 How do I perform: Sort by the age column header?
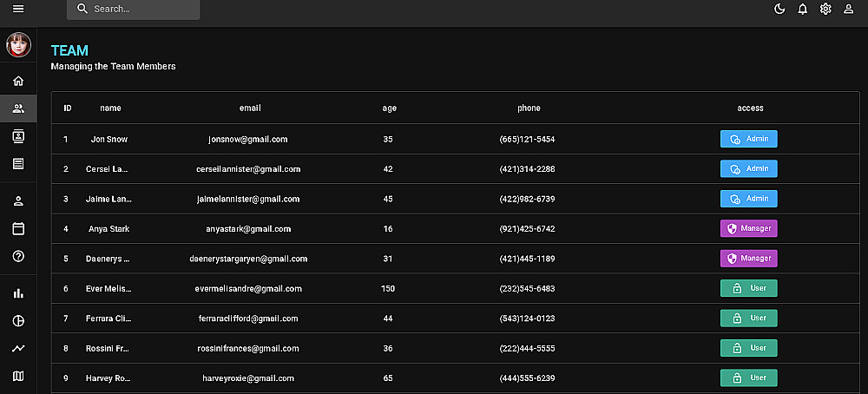point(389,108)
